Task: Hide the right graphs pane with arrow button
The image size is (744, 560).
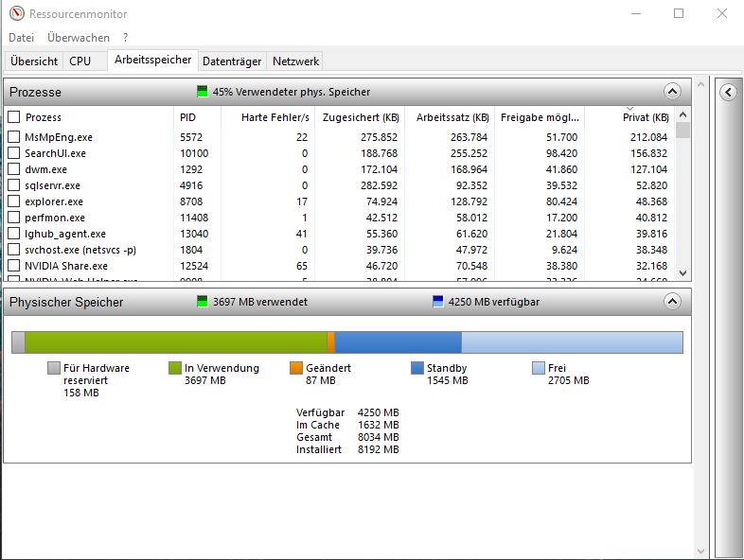Action: pyautogui.click(x=728, y=92)
